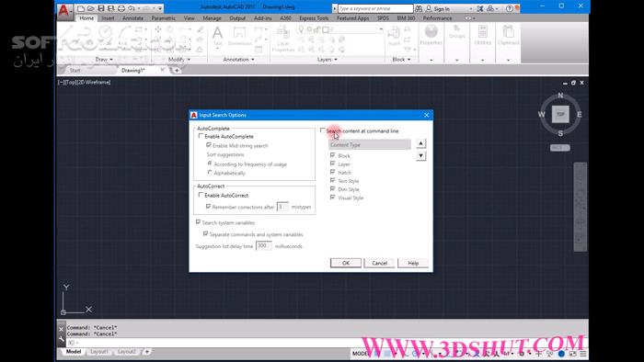Expand the Layers panel dropdown
Image resolution: width=644 pixels, height=362 pixels.
328,60
